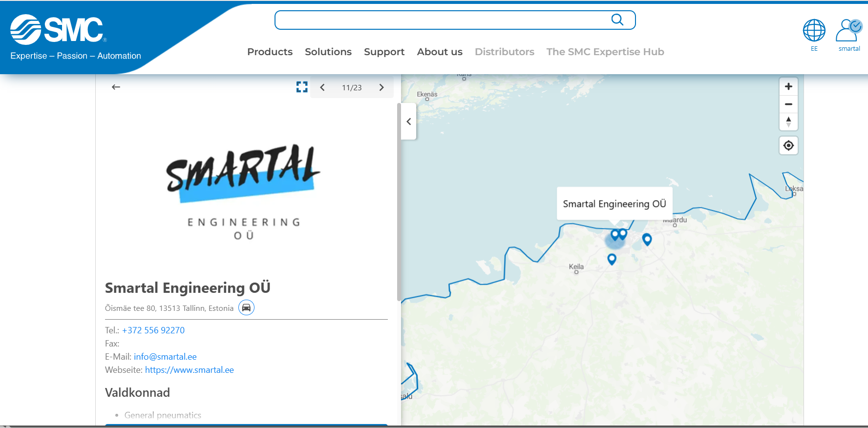The height and width of the screenshot is (428, 868).
Task: Locate my position on the map
Action: click(788, 145)
